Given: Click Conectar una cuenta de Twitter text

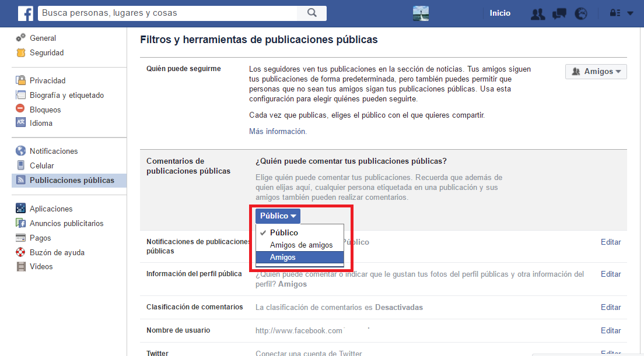Looking at the screenshot, I should point(309,353).
